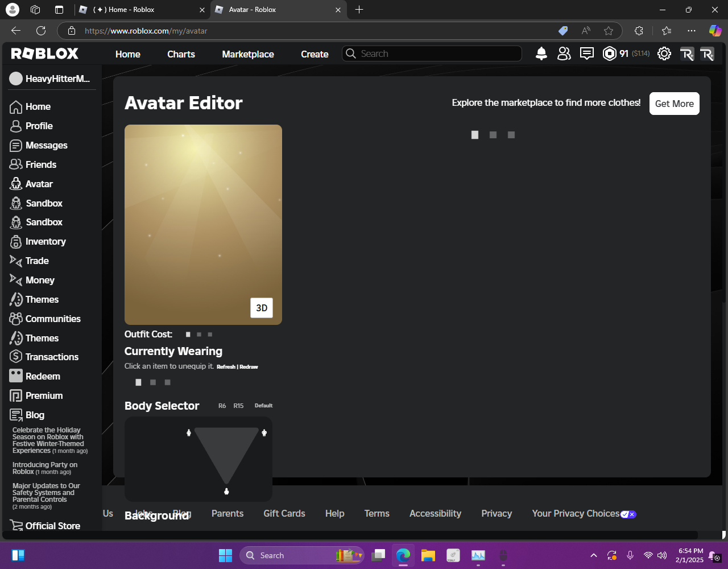The image size is (728, 569).
Task: Click the avatar preview thumbnail
Action: (203, 225)
